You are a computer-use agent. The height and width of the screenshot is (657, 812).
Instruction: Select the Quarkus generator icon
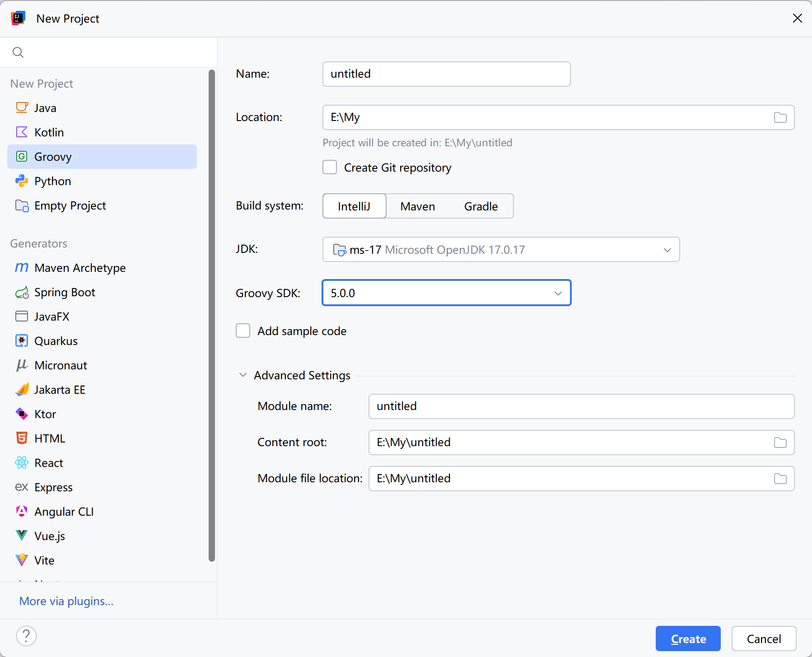tap(22, 341)
